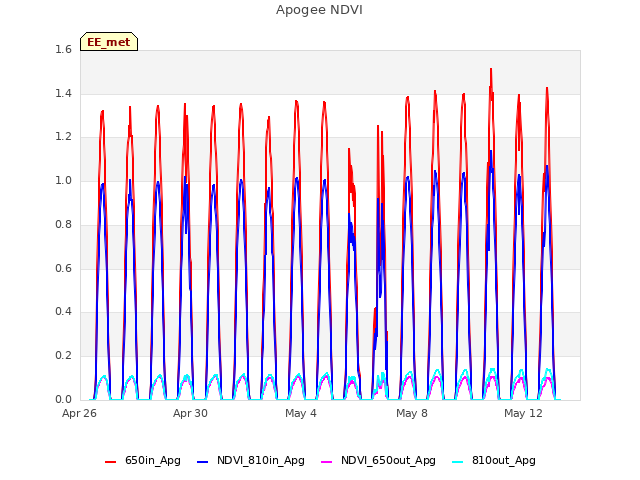Click the 1.6 y-axis label
This screenshot has width=640, height=480.
click(63, 49)
